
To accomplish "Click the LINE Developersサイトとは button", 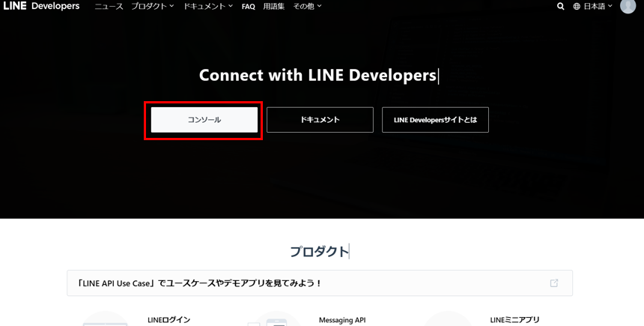I will point(435,120).
